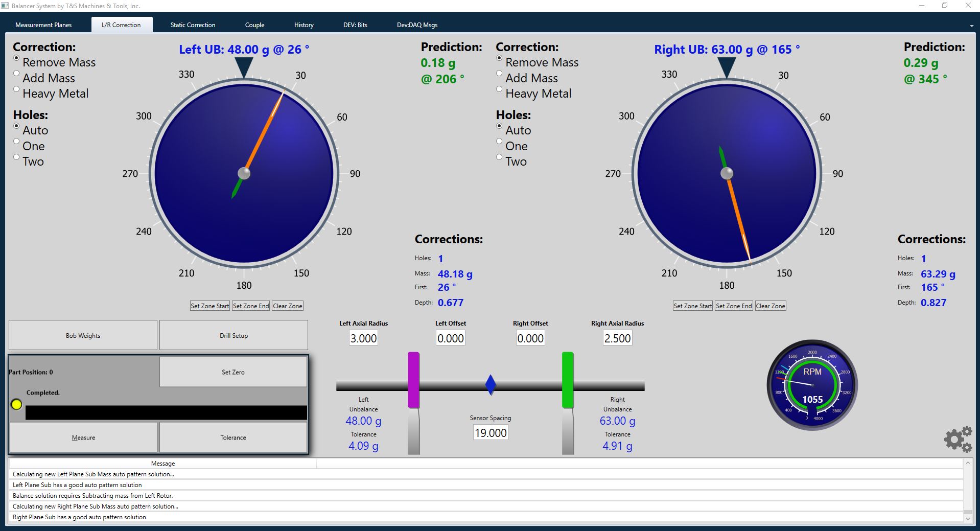Open the settings gears icon
Image resolution: width=980 pixels, height=531 pixels.
pos(958,439)
